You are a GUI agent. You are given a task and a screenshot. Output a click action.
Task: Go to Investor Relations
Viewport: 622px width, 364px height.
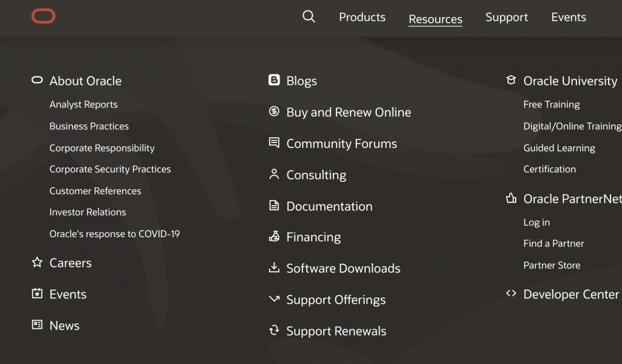pos(87,212)
